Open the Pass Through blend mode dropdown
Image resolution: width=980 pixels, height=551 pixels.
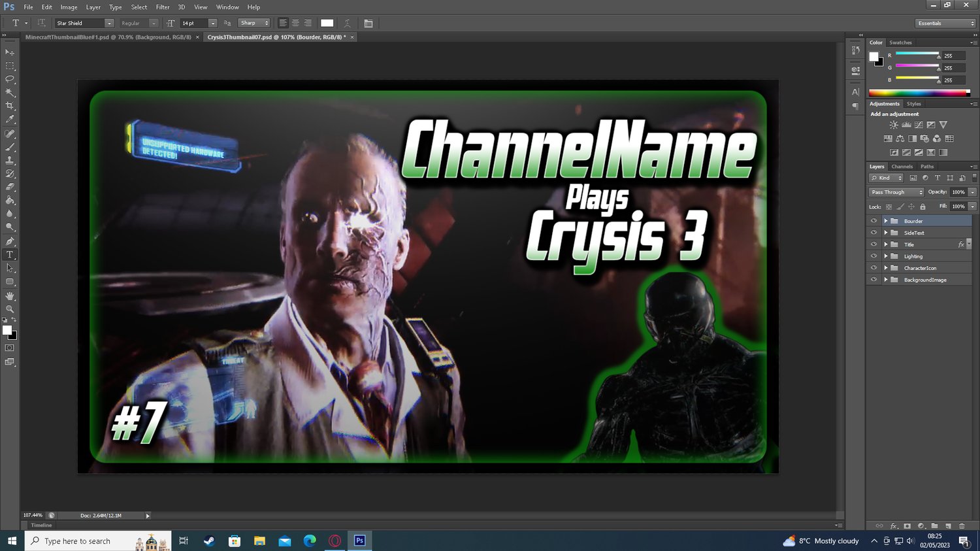(896, 192)
